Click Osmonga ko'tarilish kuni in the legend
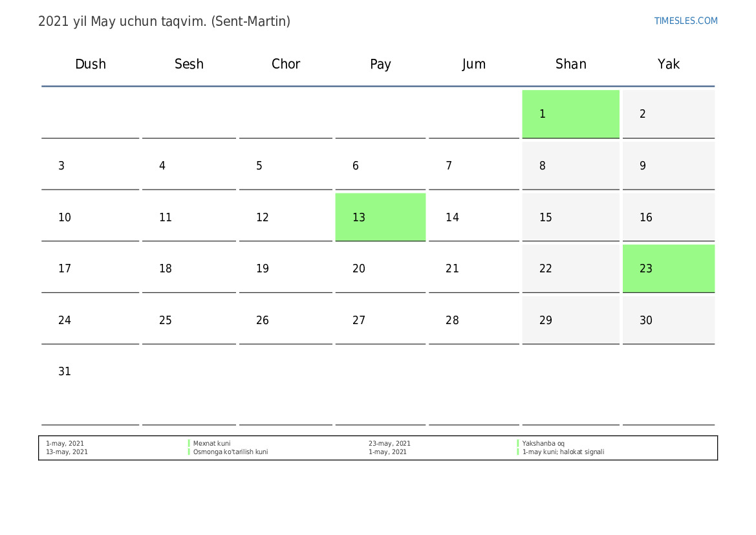This screenshot has height=535, width=756. click(230, 452)
